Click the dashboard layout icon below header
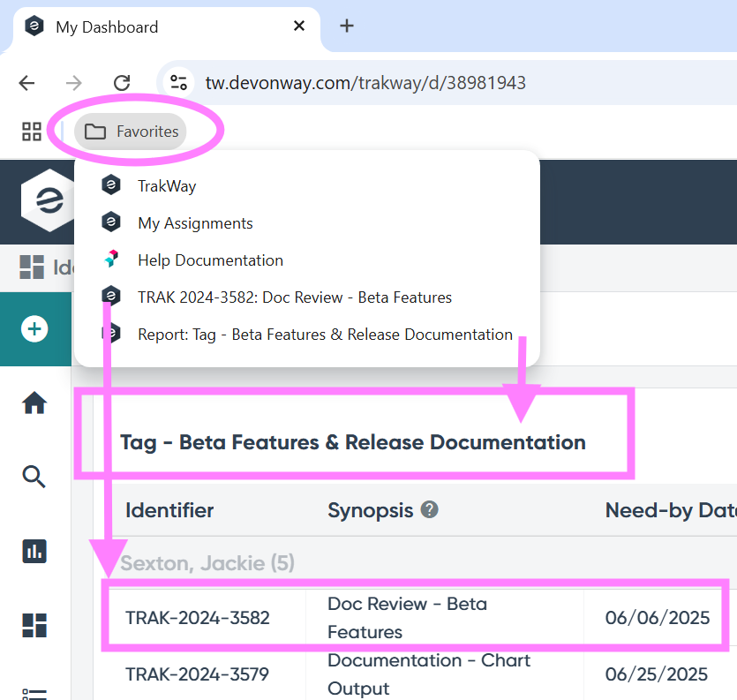This screenshot has height=700, width=737. point(32,267)
